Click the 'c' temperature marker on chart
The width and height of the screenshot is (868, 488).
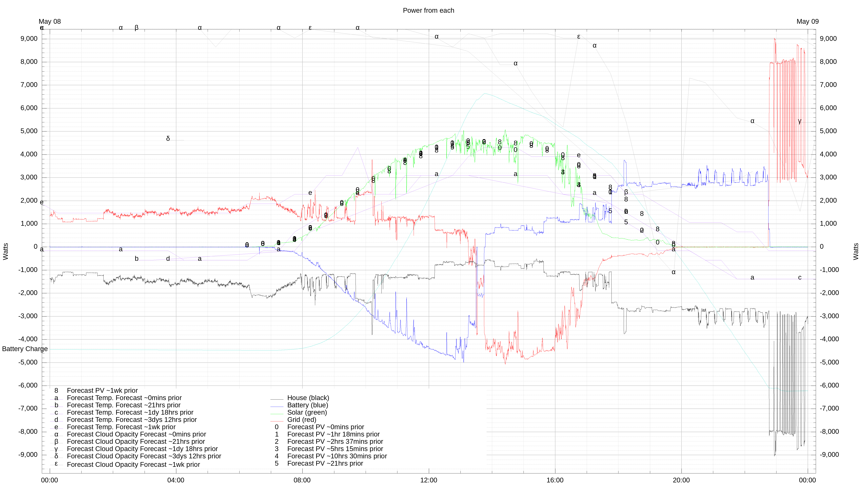click(x=800, y=278)
